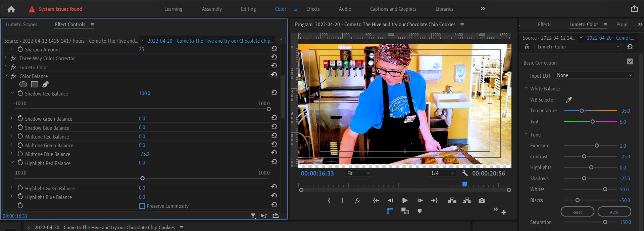Switch to the Lumetri Scopes panel tab
Screen dimensions: 644x231
21,25
